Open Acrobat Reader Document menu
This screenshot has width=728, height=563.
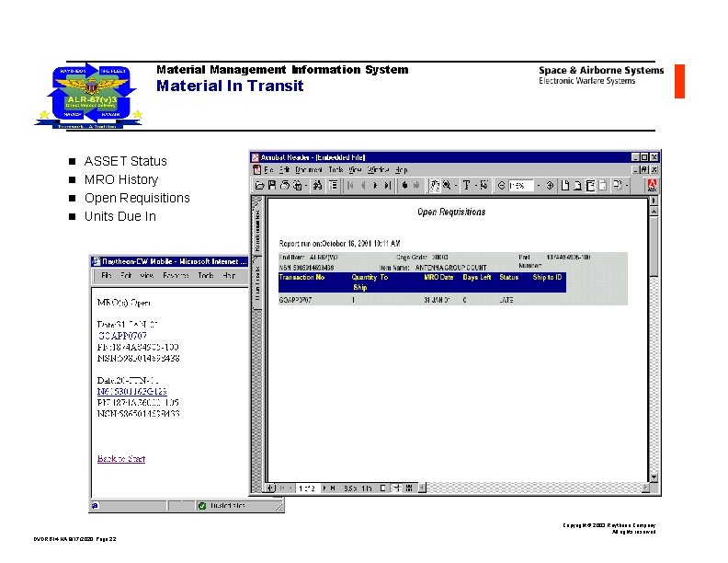308,169
